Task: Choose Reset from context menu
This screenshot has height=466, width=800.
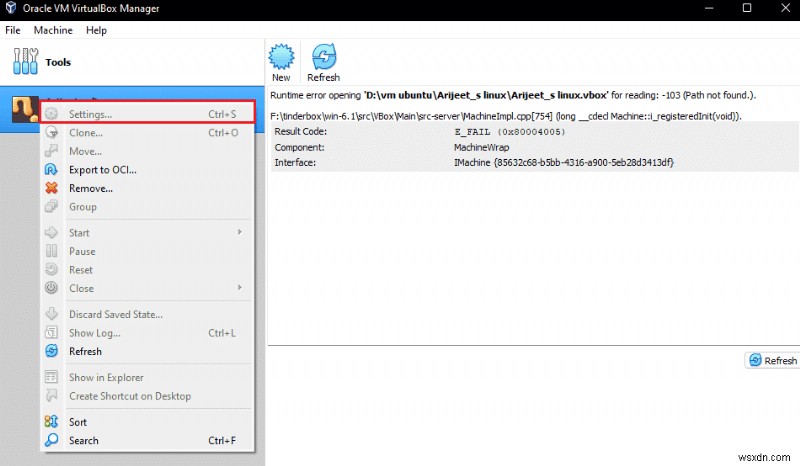Action: click(147, 269)
